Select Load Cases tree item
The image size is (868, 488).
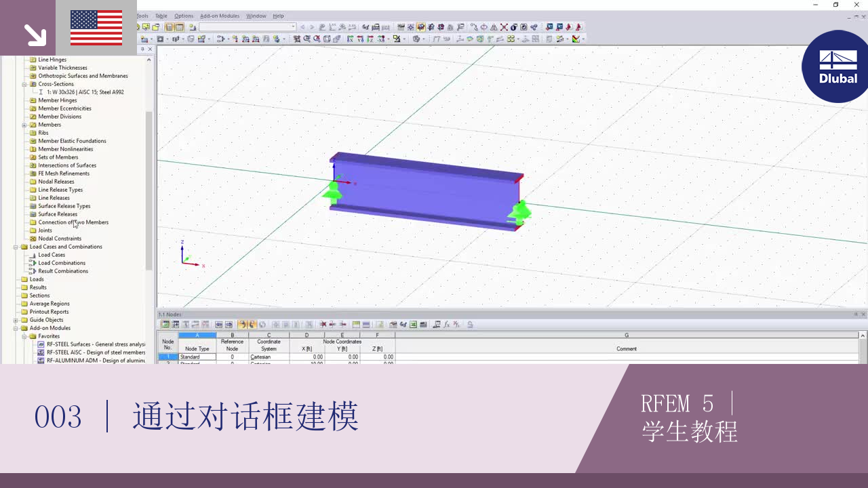pyautogui.click(x=52, y=255)
